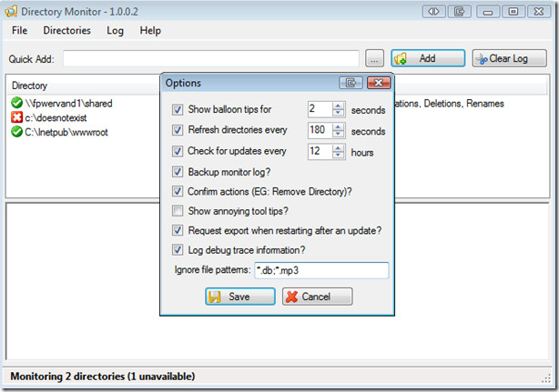Viewport: 559px width, 392px height.
Task: Click the main window's compact mode title button
Action: [460, 12]
